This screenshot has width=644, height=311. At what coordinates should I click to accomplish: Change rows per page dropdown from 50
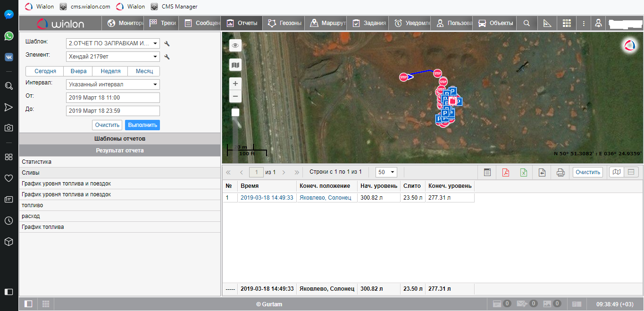(x=386, y=172)
